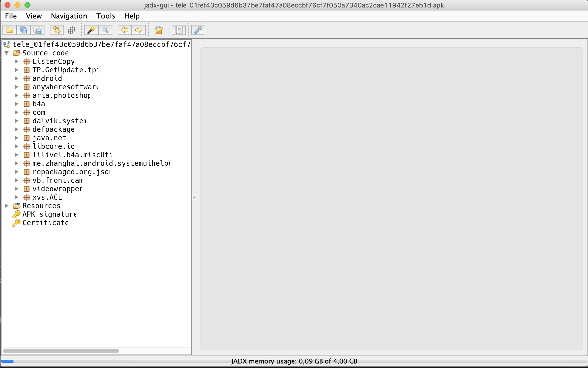588x368 pixels.
Task: Open Preferences wrench icon
Action: pos(198,30)
